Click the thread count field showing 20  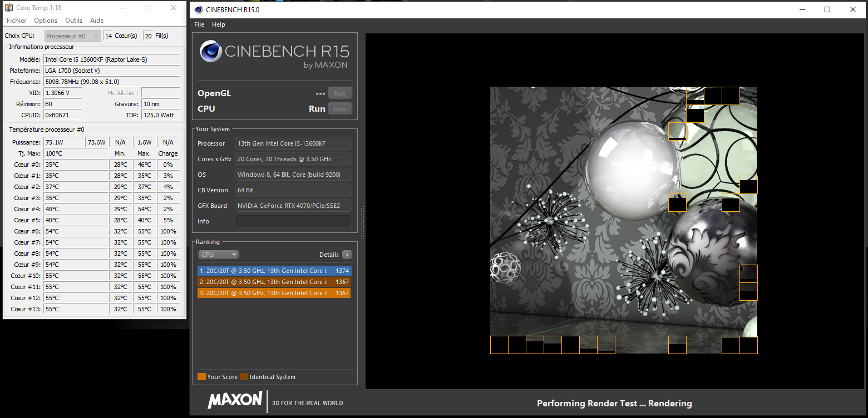(148, 36)
